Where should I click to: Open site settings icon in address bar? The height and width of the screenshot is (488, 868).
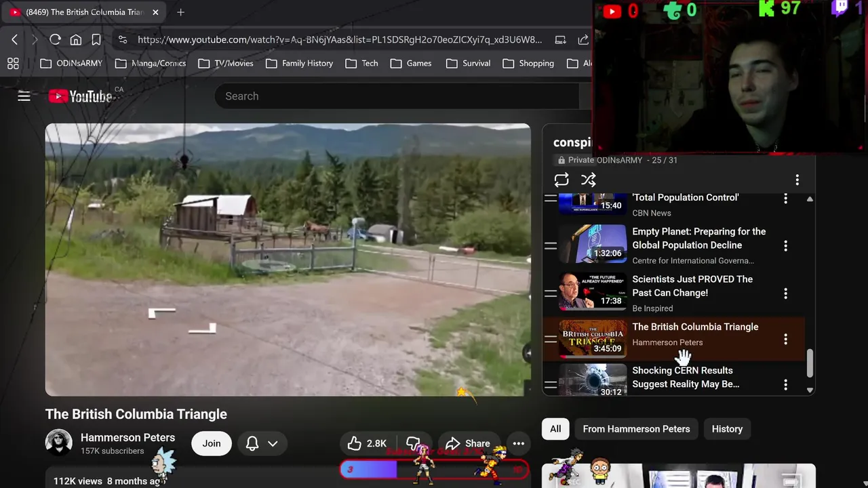click(123, 40)
